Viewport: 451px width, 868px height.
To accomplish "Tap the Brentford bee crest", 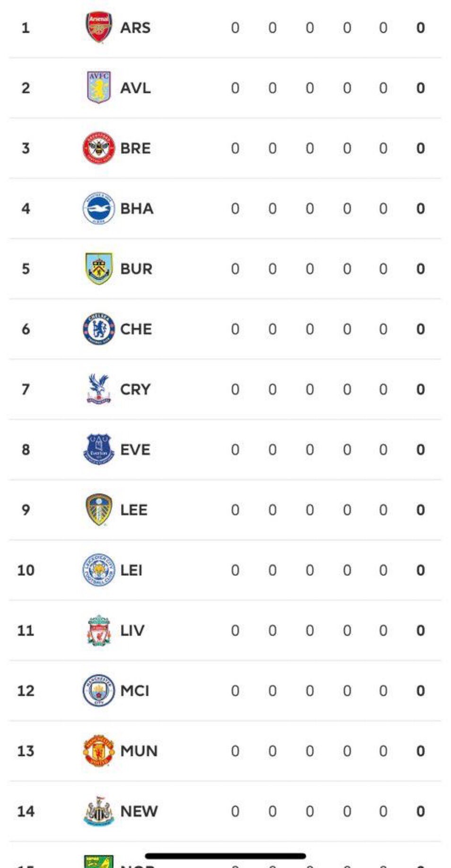I will pyautogui.click(x=98, y=148).
